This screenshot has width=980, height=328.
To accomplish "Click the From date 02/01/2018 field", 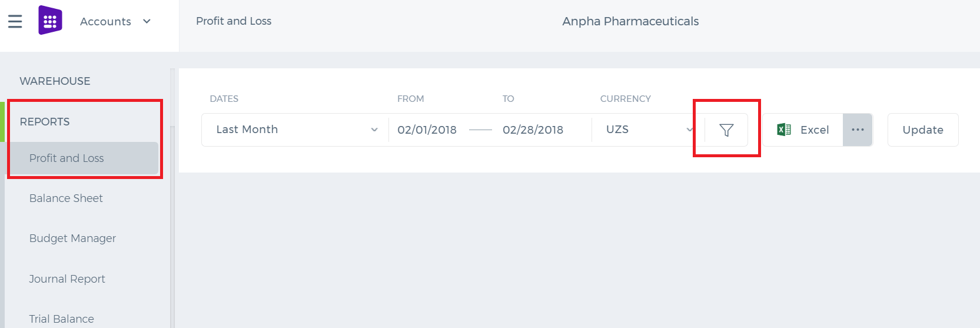I will [x=427, y=130].
